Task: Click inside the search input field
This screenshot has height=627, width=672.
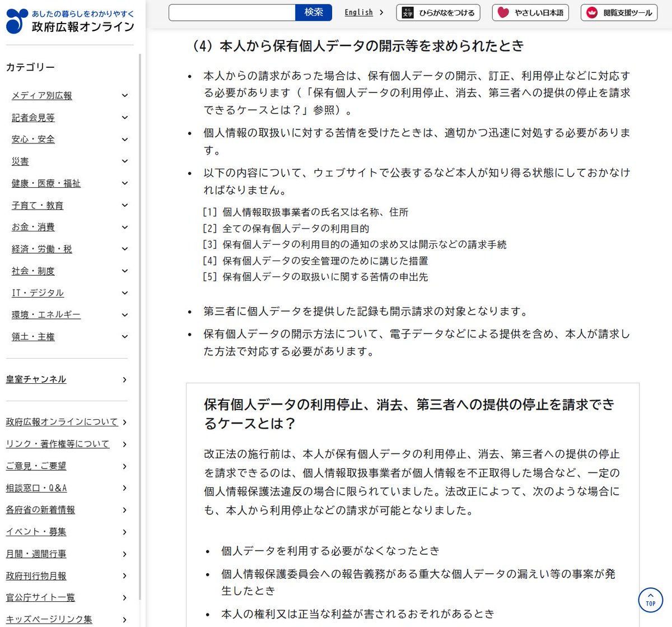Action: (x=232, y=12)
